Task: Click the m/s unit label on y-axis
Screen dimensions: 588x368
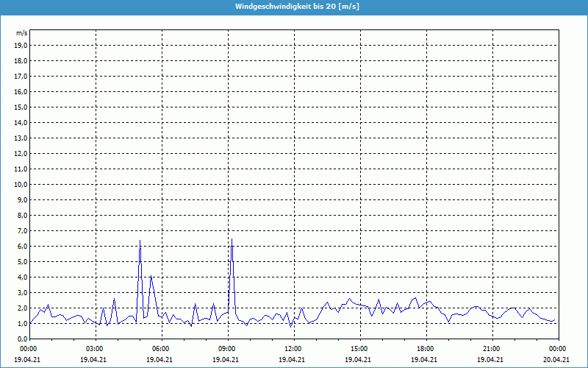Action: (x=22, y=34)
